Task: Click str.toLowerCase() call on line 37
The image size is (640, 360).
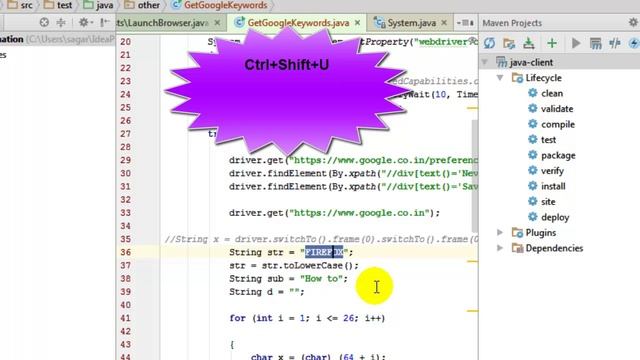Action: coord(310,266)
